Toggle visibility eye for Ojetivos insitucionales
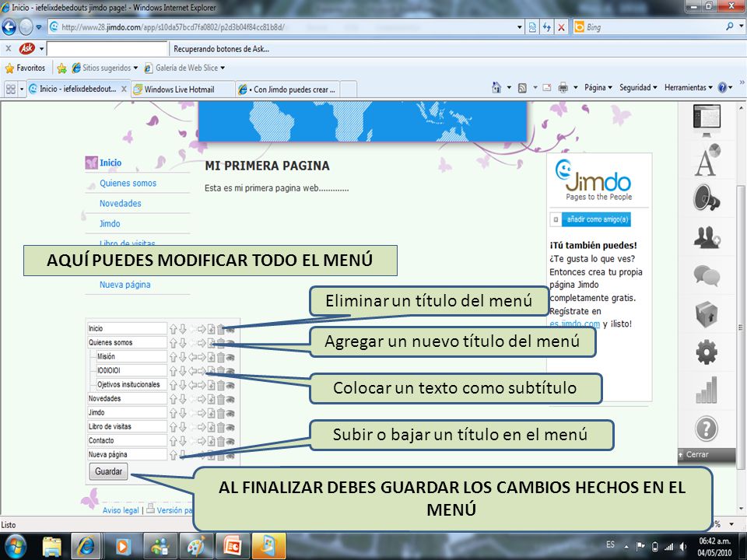 point(230,385)
